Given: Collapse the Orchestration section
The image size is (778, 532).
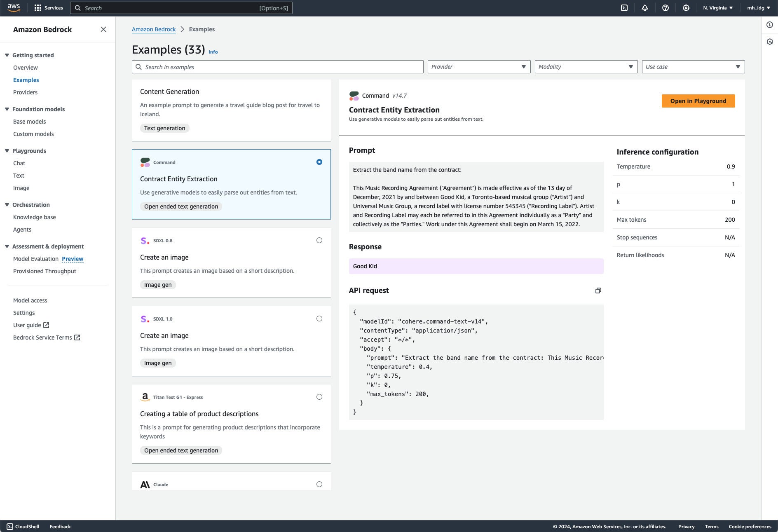Looking at the screenshot, I should click(7, 205).
